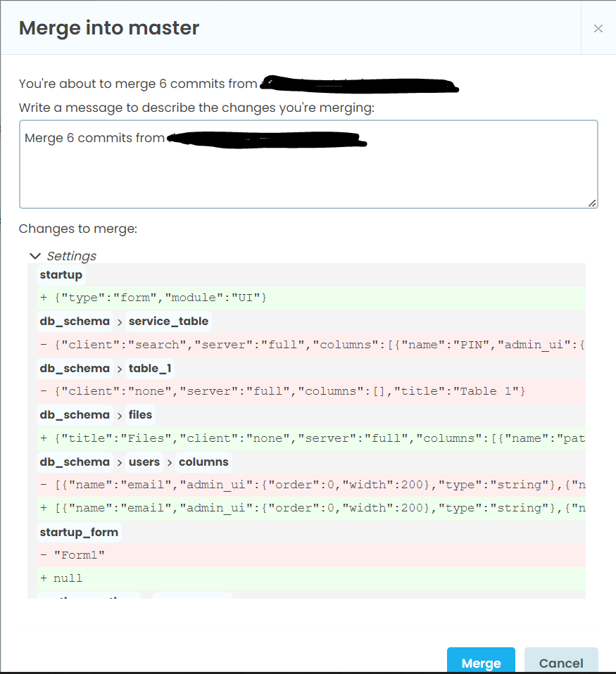
Task: Click the chevron before service_table
Action: (x=120, y=322)
